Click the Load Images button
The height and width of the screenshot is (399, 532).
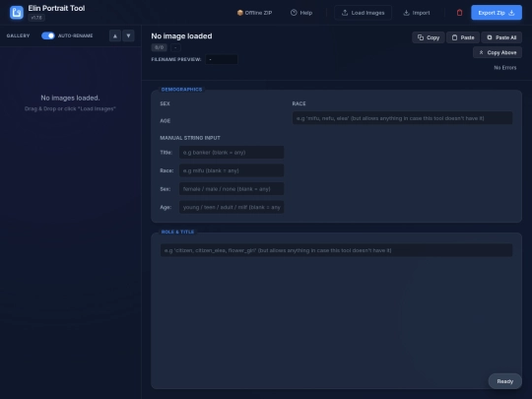(x=363, y=13)
